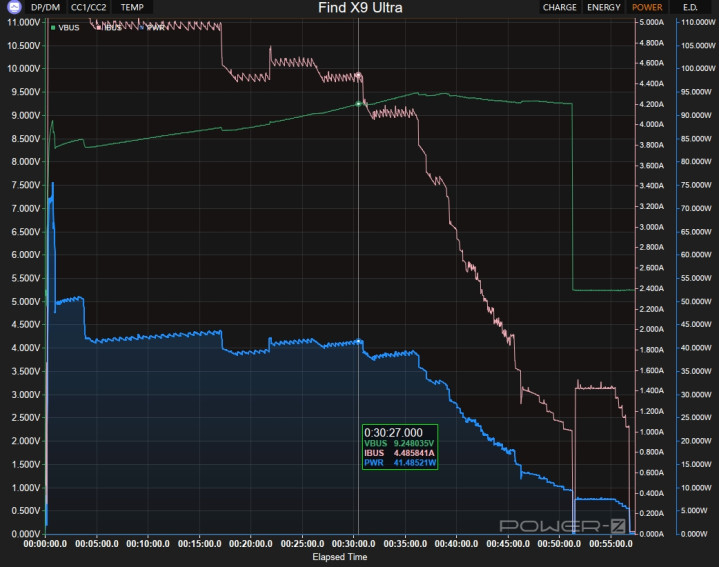Click the 00:30:00.0 time axis tick
The height and width of the screenshot is (567, 719).
[x=354, y=544]
